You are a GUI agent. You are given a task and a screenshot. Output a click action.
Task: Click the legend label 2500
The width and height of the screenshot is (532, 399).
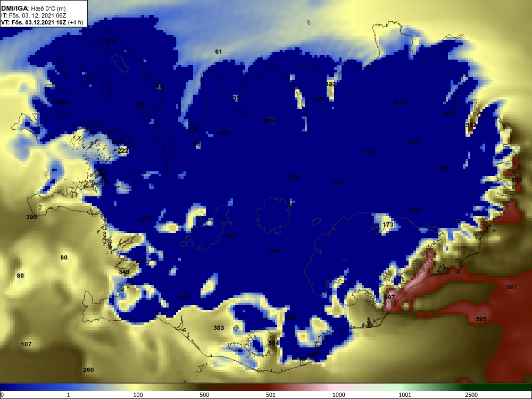click(471, 395)
